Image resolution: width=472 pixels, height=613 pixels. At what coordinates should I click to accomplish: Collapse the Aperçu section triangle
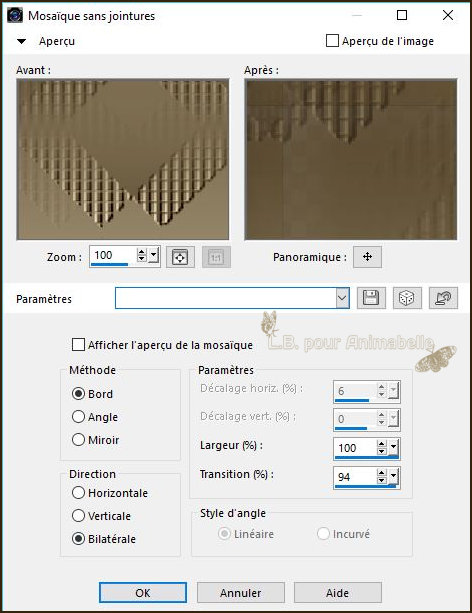22,41
